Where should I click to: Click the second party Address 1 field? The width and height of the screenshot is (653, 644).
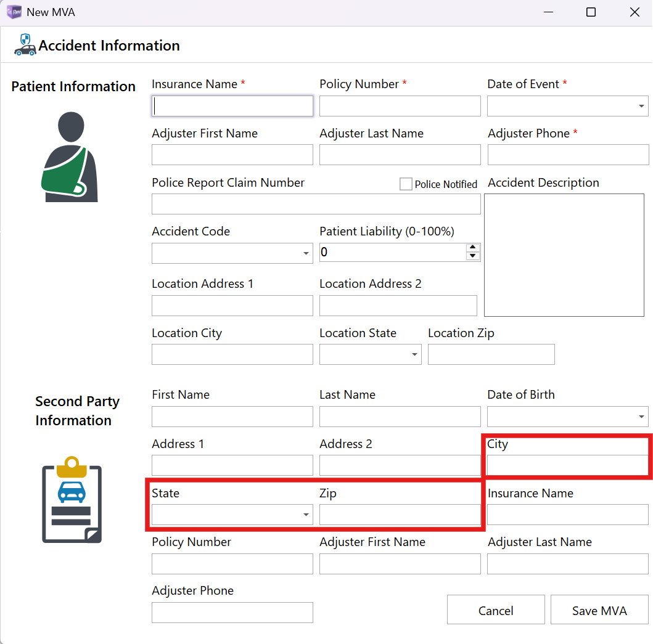(232, 465)
